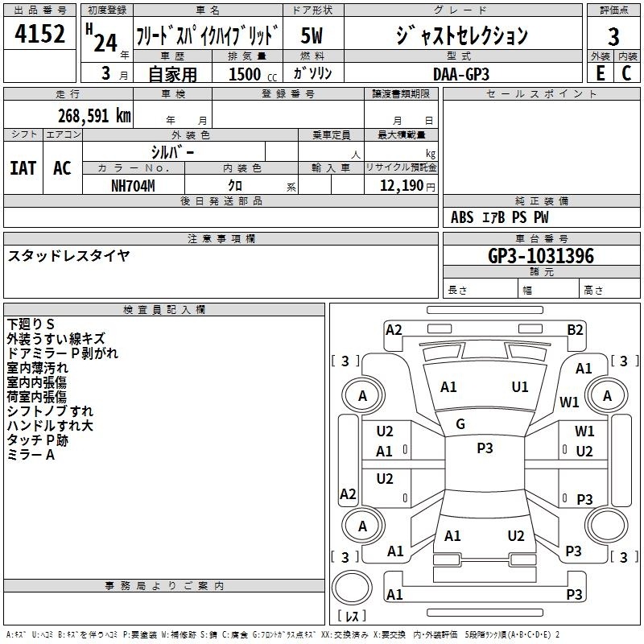644x644 pixels.
Task: Click the rear-left tire circle marked A
Action: tap(362, 526)
